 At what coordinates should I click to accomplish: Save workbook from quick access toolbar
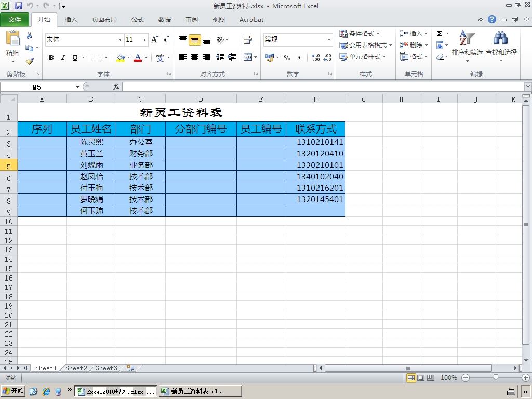19,5
